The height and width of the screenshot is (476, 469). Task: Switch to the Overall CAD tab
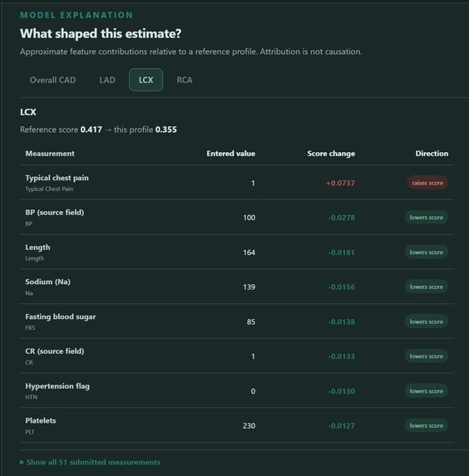click(52, 80)
